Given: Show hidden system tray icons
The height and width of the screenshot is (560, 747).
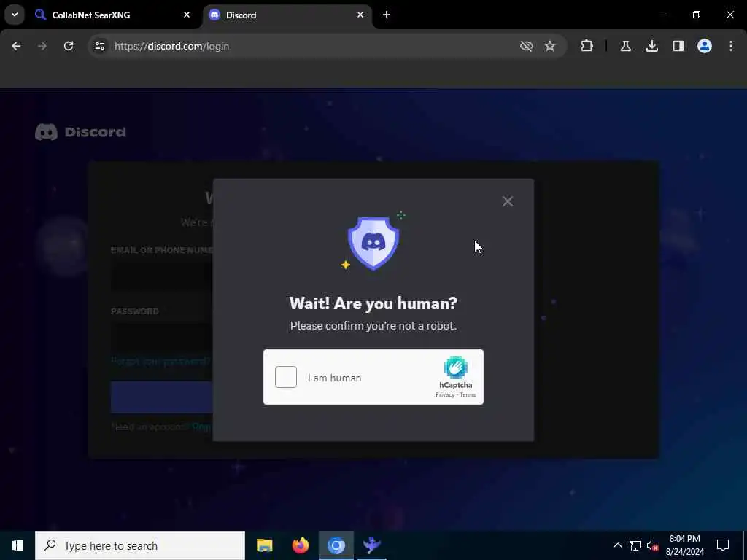Looking at the screenshot, I should [617, 545].
